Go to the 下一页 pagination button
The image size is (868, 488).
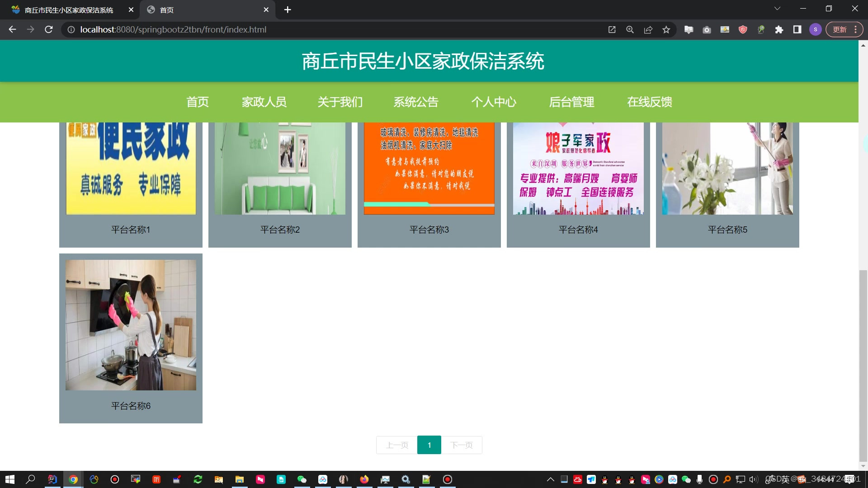coord(462,445)
